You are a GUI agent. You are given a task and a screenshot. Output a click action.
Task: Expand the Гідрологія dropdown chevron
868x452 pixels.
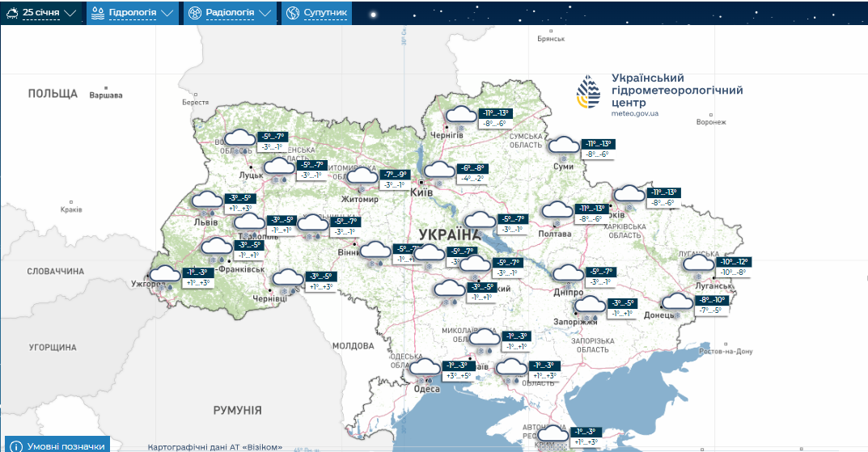pos(167,13)
